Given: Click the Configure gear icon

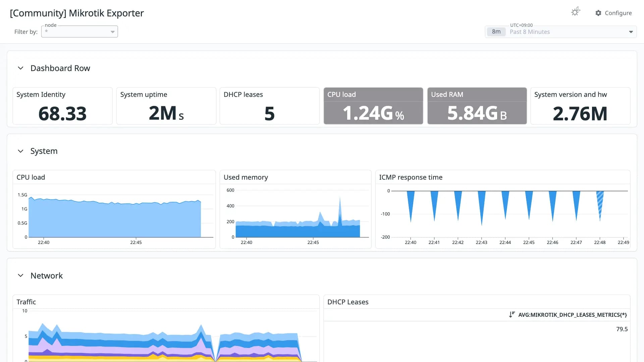Looking at the screenshot, I should [598, 13].
